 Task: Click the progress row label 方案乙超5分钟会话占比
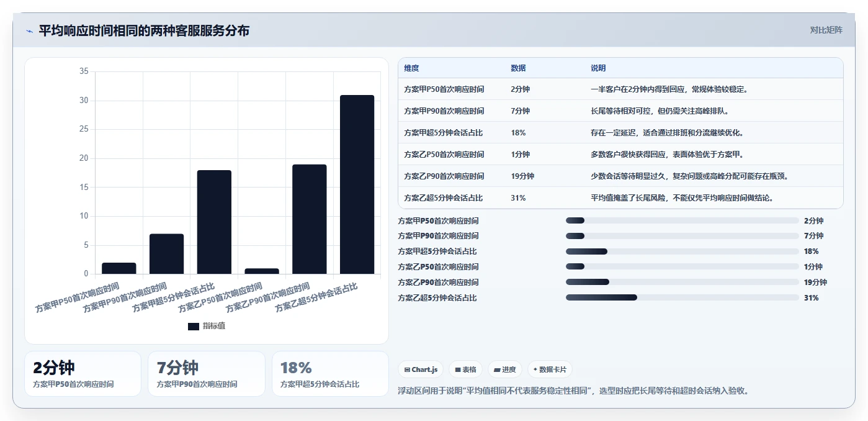(437, 298)
